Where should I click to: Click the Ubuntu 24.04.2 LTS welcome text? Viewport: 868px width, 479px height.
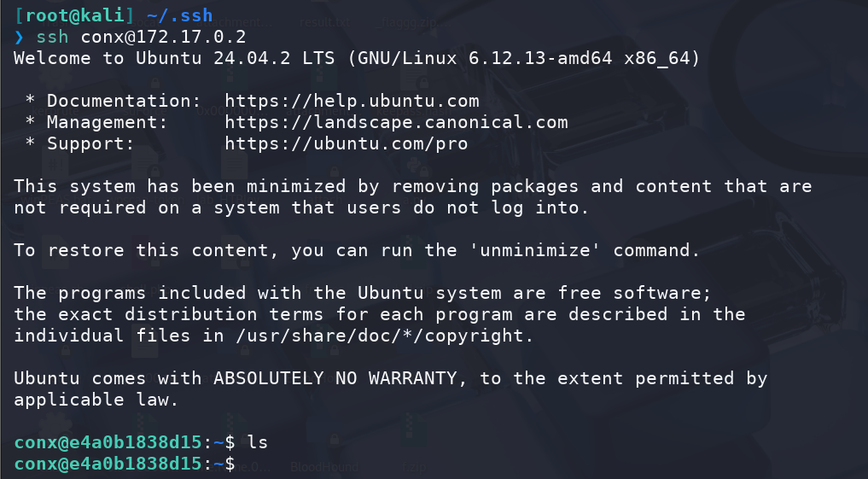point(236,58)
